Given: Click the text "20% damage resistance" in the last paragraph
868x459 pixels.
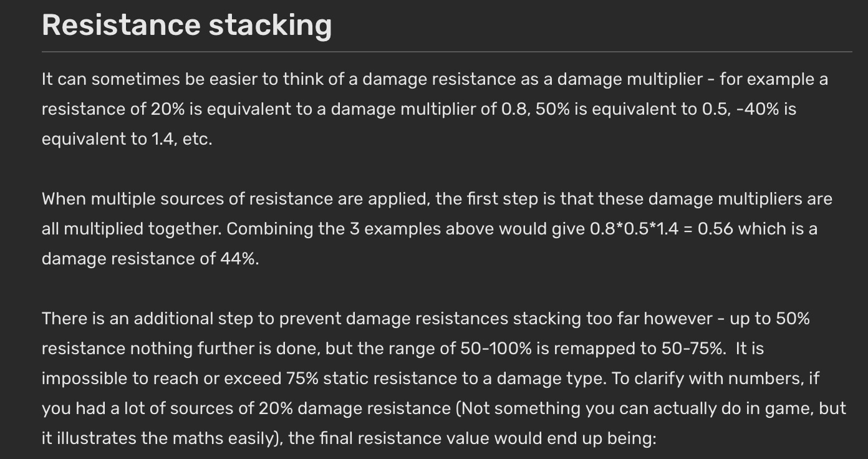Looking at the screenshot, I should tap(374, 408).
